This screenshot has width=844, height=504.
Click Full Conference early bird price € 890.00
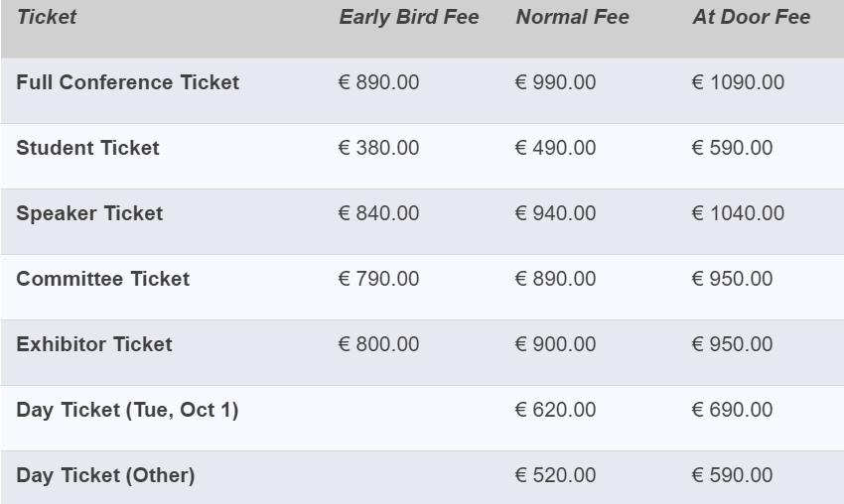pyautogui.click(x=378, y=82)
